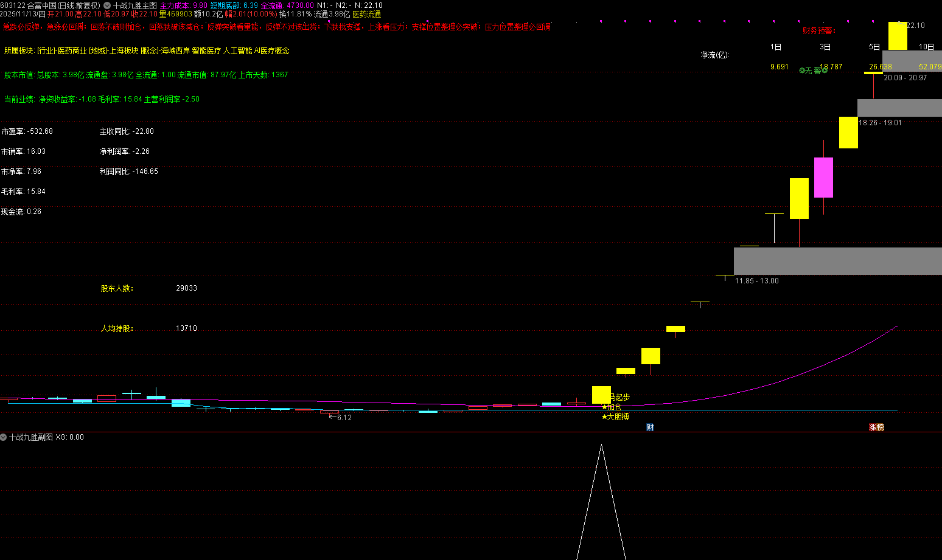Click the 22.10 highest price marker
942x560 pixels.
point(915,26)
